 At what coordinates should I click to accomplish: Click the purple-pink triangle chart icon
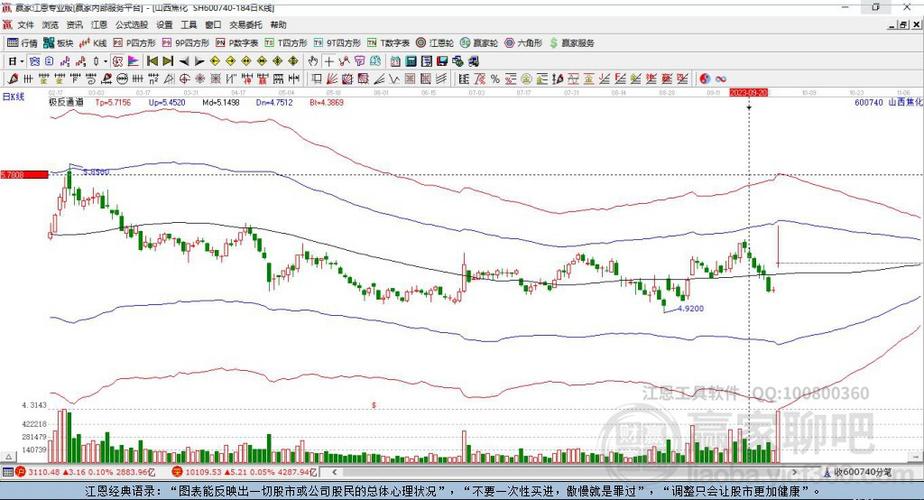tap(133, 61)
